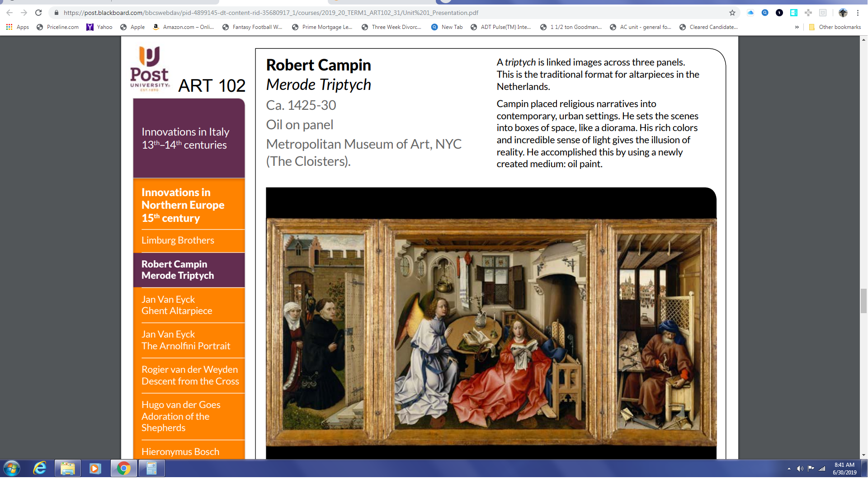Image resolution: width=868 pixels, height=488 pixels.
Task: Select Innovations in Italy section
Action: pyautogui.click(x=189, y=138)
